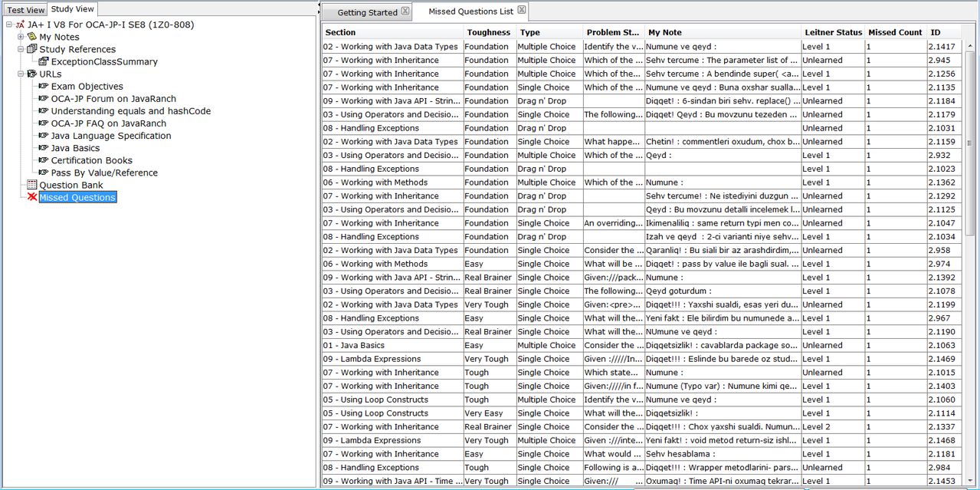Click the JA+ root tree node icon
The image size is (980, 490).
[x=19, y=25]
